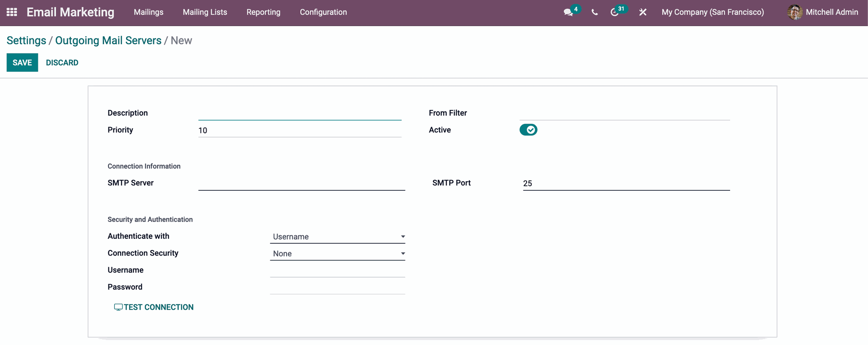Image resolution: width=868 pixels, height=345 pixels.
Task: Focus the Description input field
Action: 300,113
